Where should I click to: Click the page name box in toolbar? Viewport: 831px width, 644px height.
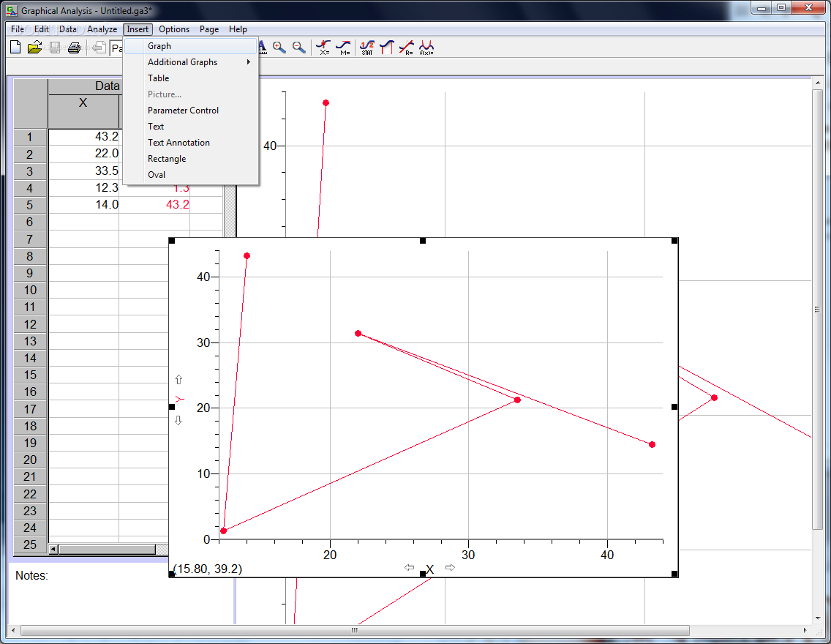pos(116,48)
